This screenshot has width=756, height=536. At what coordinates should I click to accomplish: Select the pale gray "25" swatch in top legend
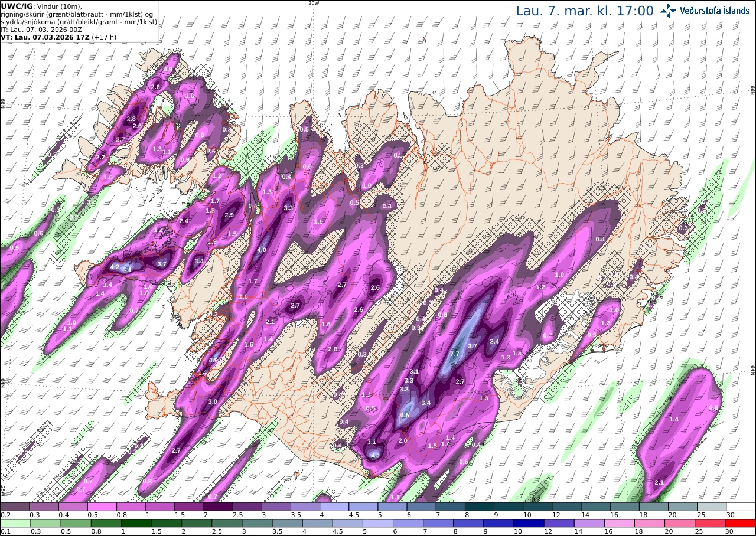click(x=712, y=506)
